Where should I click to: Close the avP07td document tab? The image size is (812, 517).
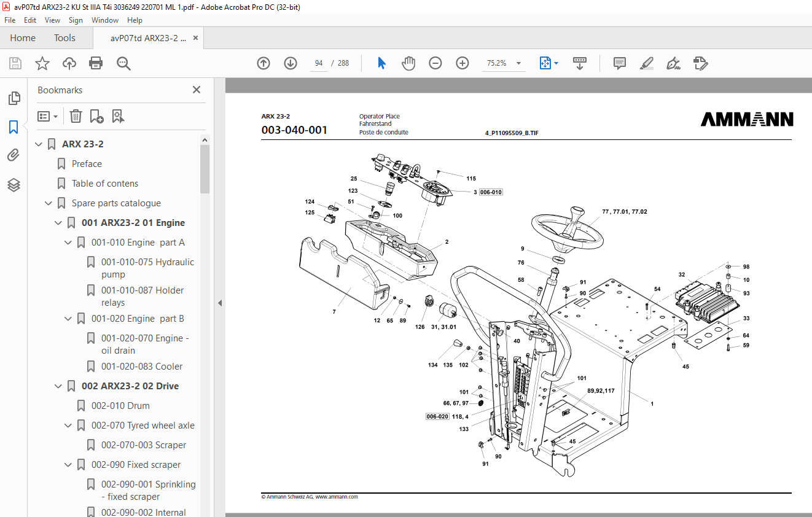coord(196,38)
